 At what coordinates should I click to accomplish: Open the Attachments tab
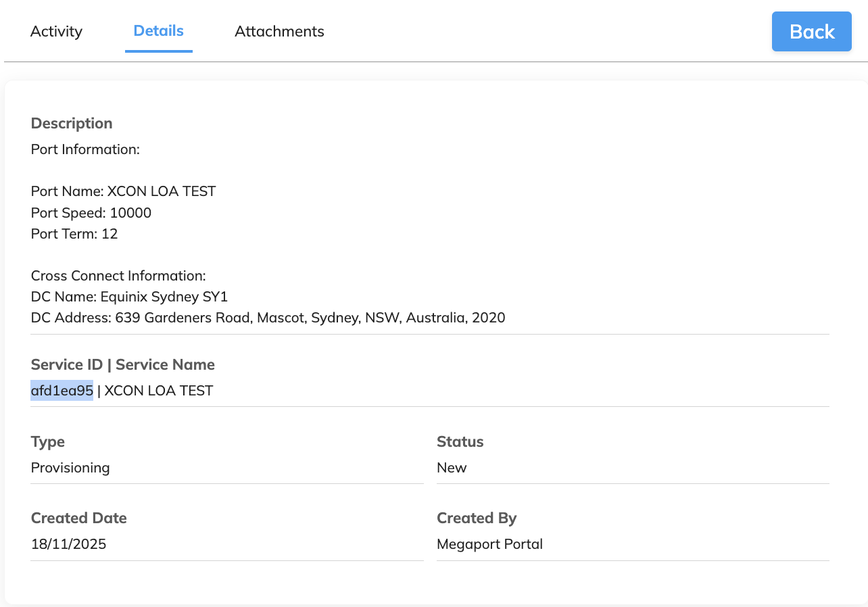[x=279, y=31]
